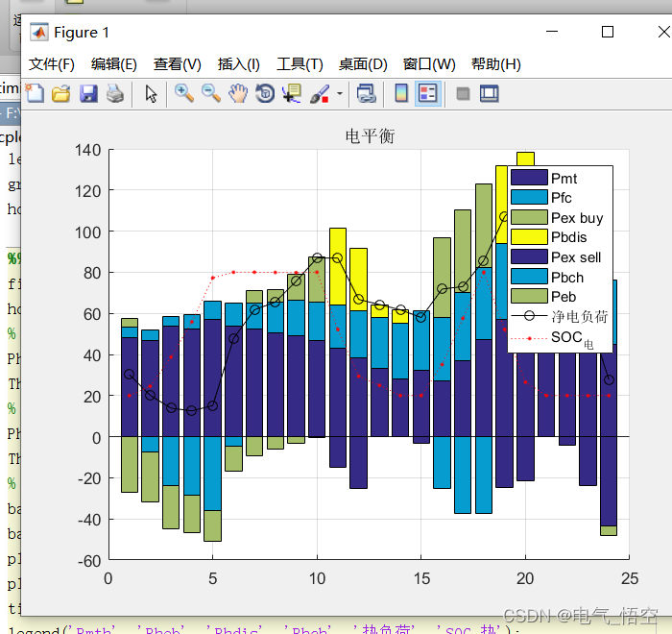The height and width of the screenshot is (634, 672).
Task: Click the Save Figure floppy icon
Action: (x=88, y=93)
